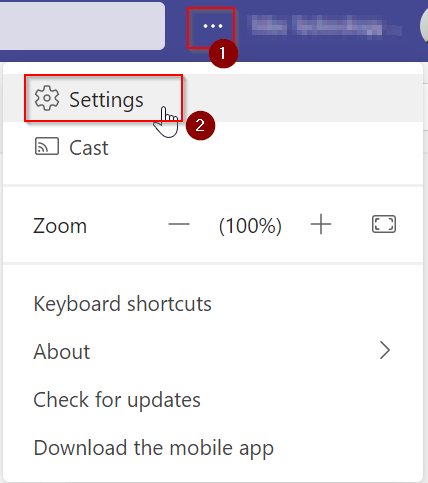Screen dimensions: 428x483
Task: Click the Zoom label in the menu
Action: click(60, 226)
